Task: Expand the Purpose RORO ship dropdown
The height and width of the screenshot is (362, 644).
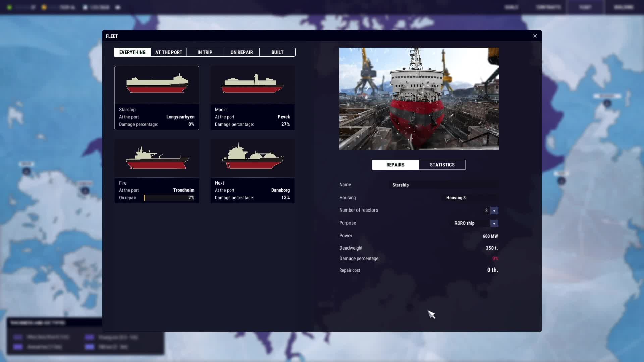Action: coord(494,223)
